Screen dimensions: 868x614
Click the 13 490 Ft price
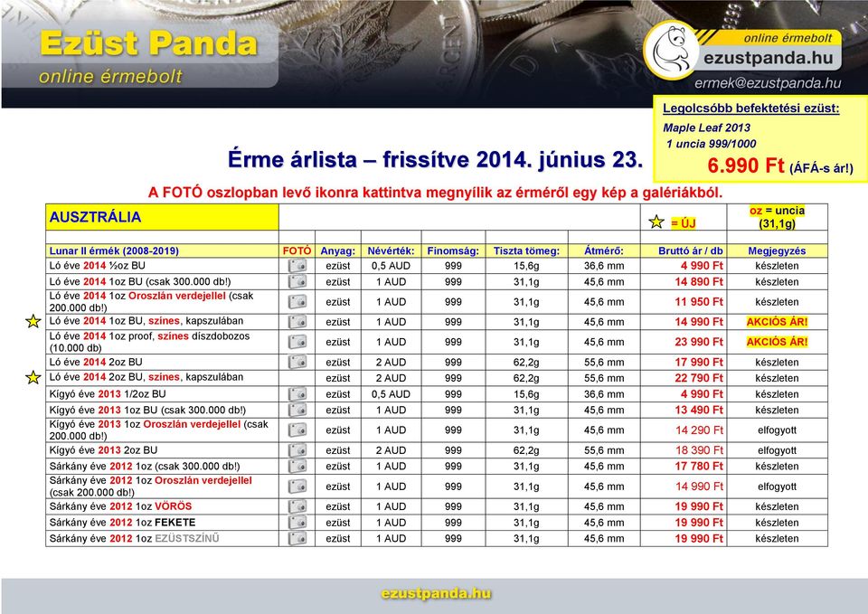pos(699,411)
